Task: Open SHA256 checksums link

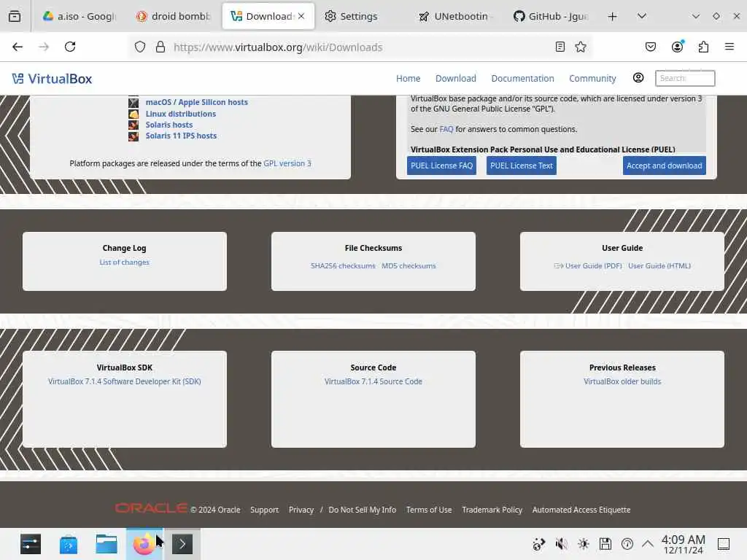Action: click(x=343, y=265)
